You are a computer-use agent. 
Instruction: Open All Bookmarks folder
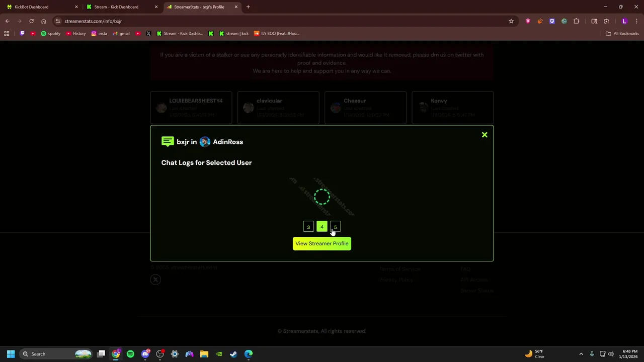(x=622, y=34)
